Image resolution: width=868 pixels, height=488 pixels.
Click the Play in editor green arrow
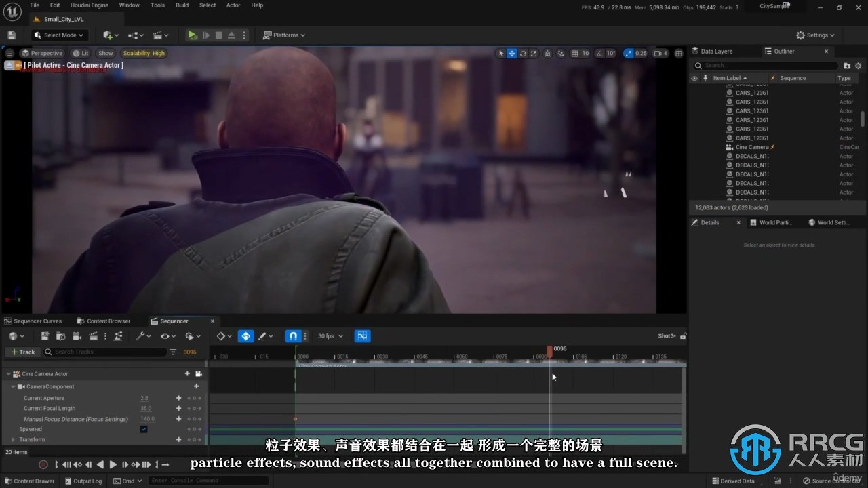[x=193, y=35]
